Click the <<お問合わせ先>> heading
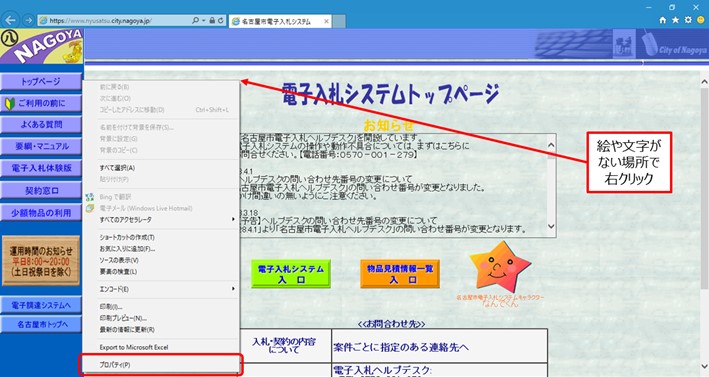The width and height of the screenshot is (709, 377). (392, 324)
